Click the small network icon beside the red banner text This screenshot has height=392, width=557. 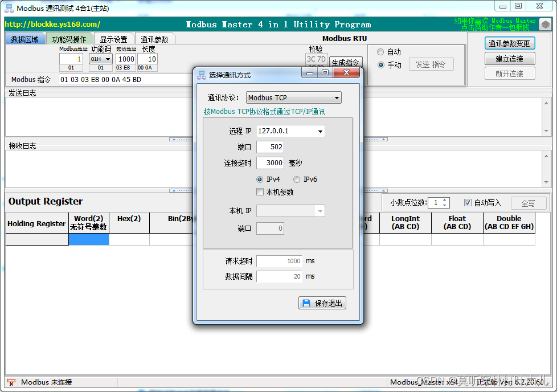tap(546, 23)
